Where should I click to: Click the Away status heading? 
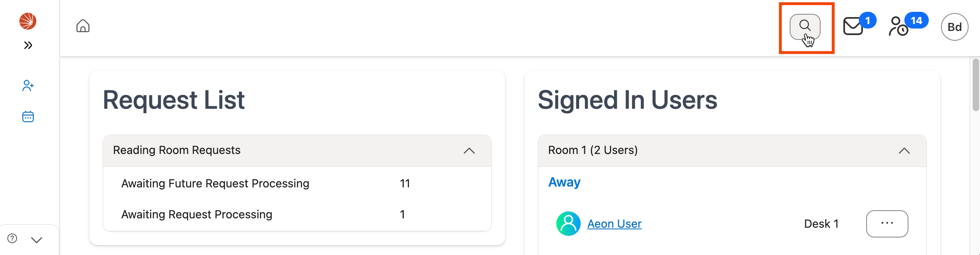[x=564, y=182]
